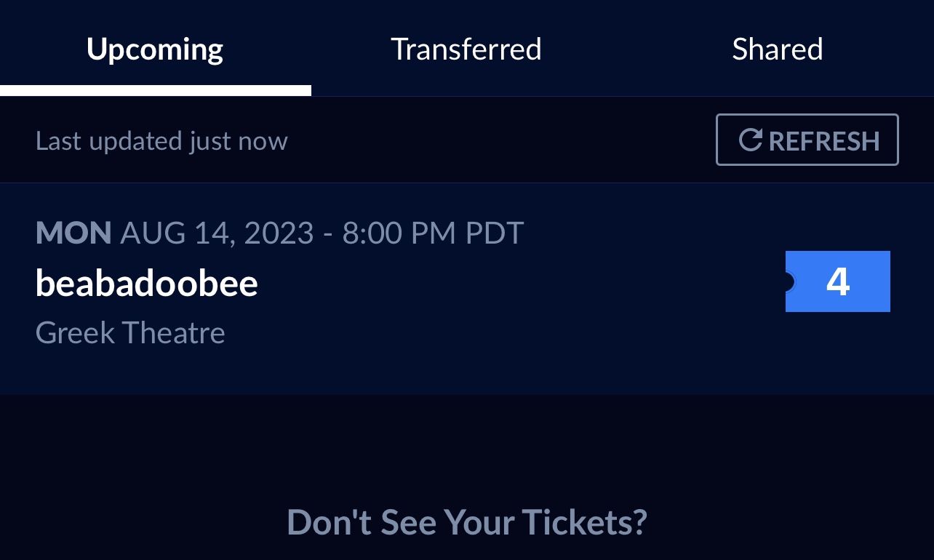Click the "Last updated just now" status text
This screenshot has width=934, height=560.
click(161, 140)
